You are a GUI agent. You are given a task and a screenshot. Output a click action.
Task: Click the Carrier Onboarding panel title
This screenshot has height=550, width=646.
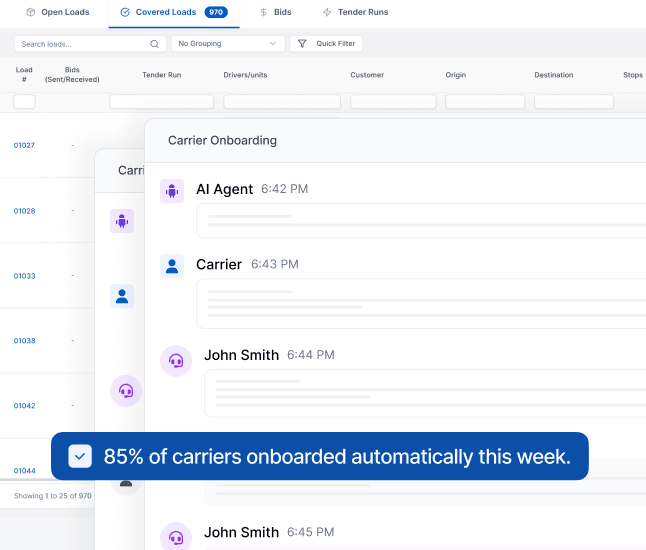tap(222, 140)
